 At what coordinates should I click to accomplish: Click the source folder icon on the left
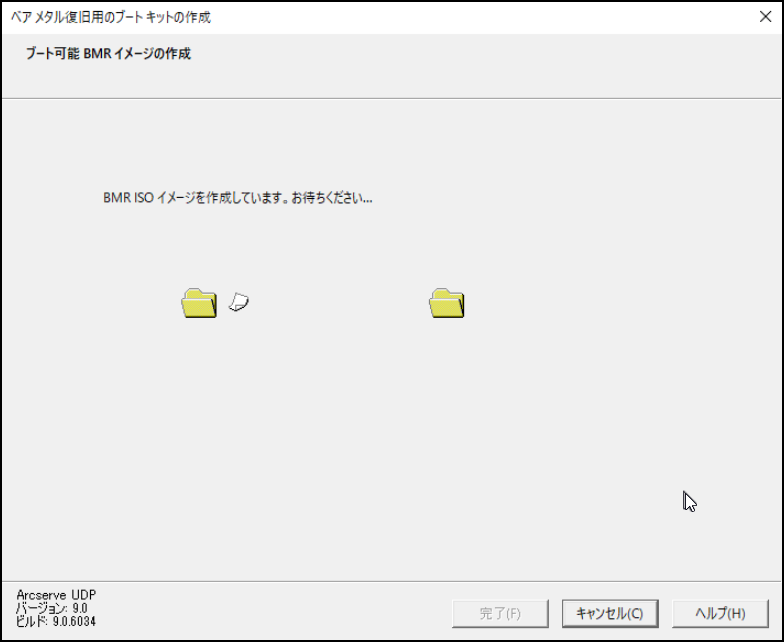[x=199, y=303]
